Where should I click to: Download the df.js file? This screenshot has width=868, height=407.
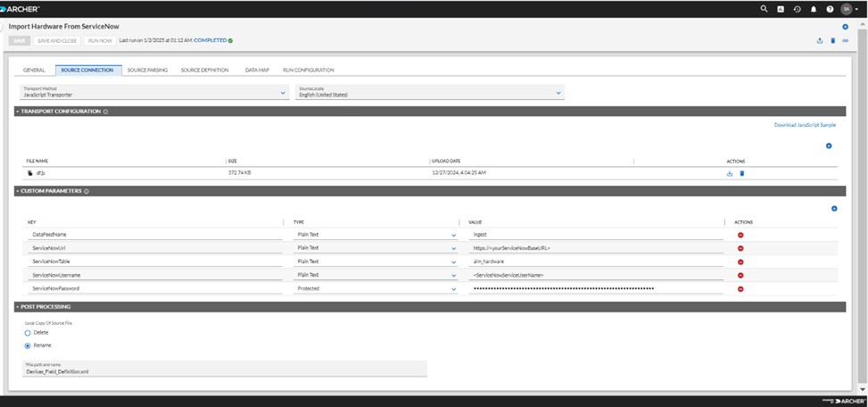pos(730,173)
